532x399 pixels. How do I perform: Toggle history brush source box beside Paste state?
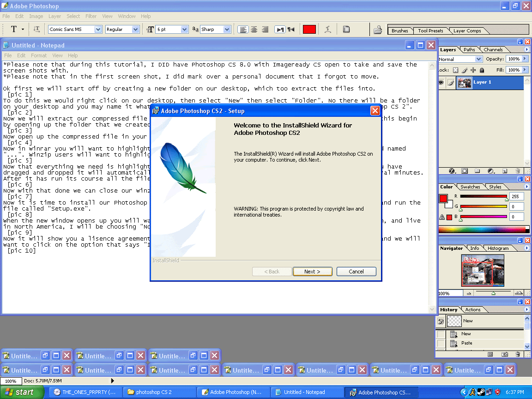point(441,344)
